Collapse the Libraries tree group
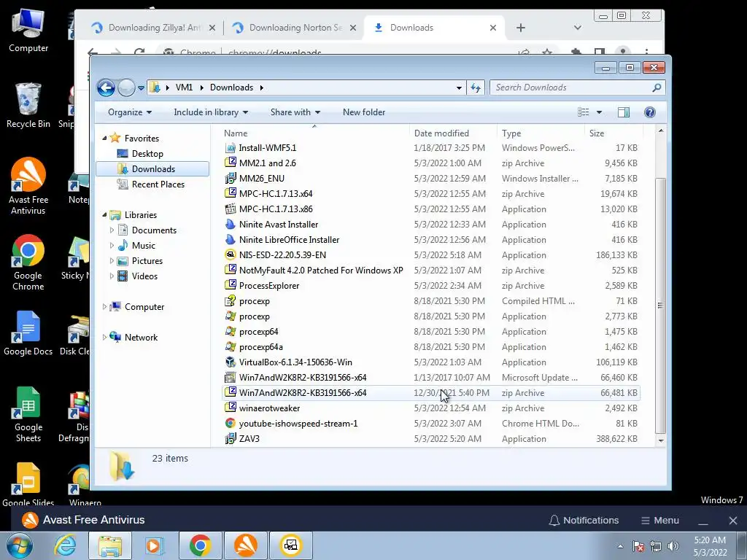This screenshot has height=560, width=747. point(104,215)
